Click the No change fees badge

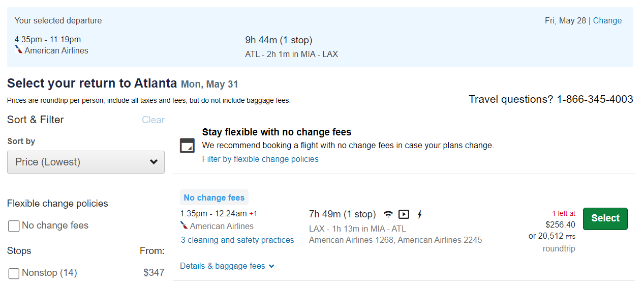[x=214, y=197]
